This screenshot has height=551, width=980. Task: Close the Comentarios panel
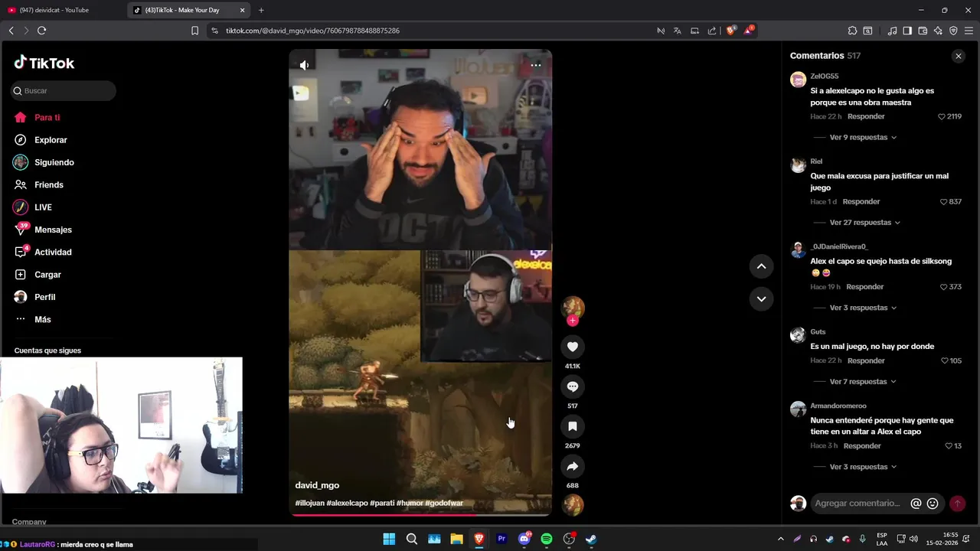pos(958,56)
